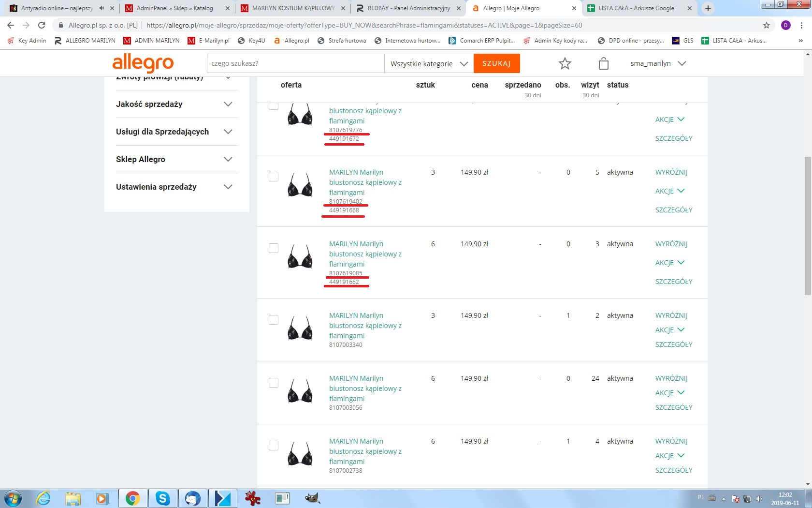Tick the checkbox for the 3-piece offer 8107619402

[x=274, y=177]
